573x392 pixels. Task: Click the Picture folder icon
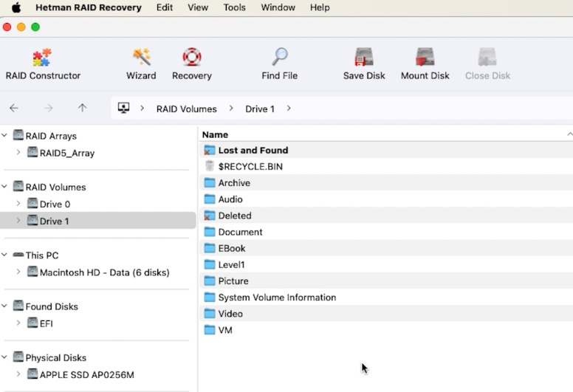[x=210, y=281]
